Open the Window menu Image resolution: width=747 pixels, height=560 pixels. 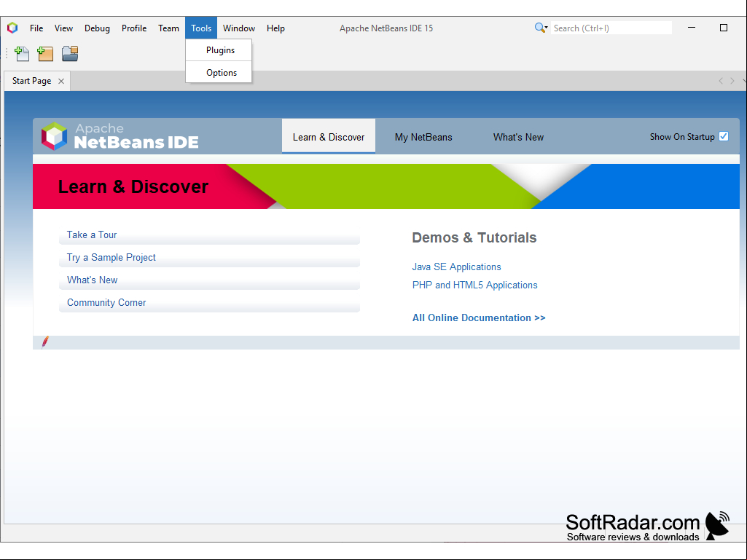pos(239,28)
